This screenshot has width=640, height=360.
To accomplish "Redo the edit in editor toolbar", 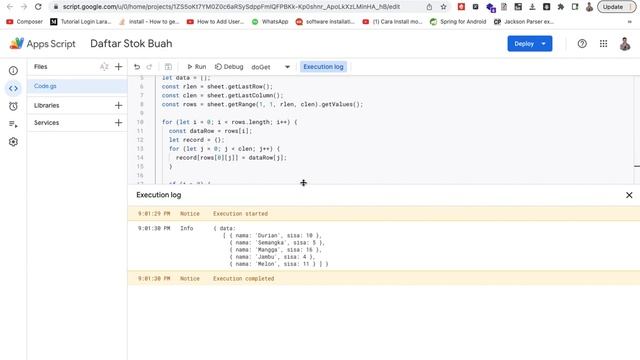I will point(149,67).
